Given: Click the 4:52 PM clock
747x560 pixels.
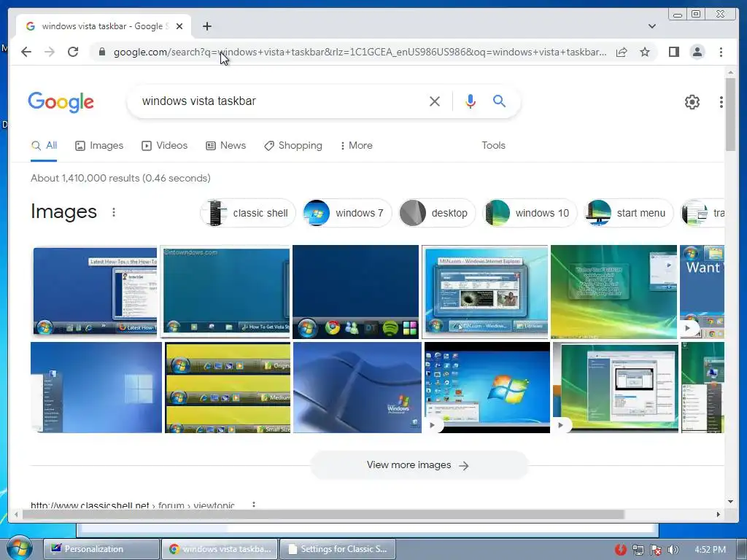Looking at the screenshot, I should point(710,550).
